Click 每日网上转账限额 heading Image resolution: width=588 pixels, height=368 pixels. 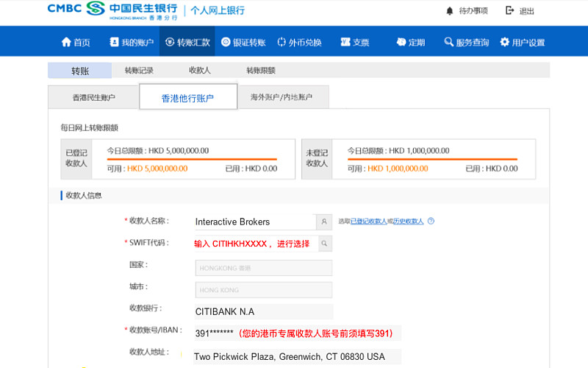coord(89,127)
